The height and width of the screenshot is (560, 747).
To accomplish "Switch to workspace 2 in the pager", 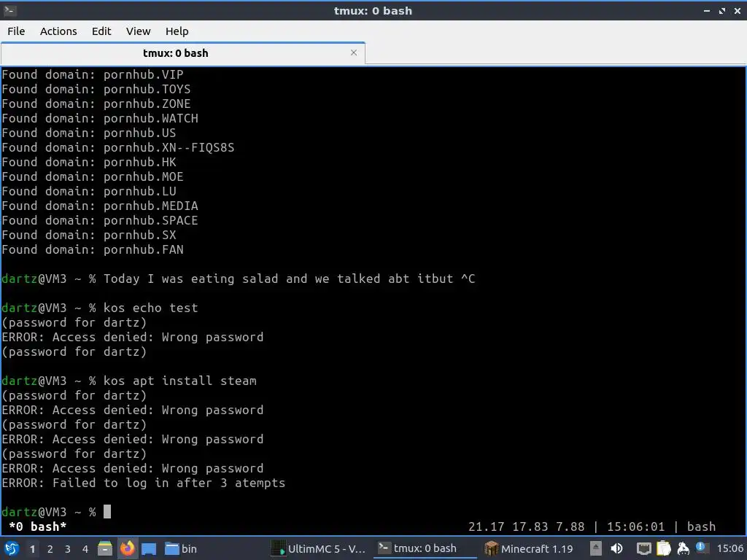I will (50, 549).
